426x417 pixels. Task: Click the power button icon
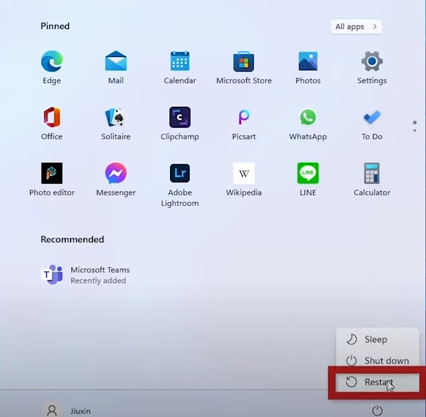(x=377, y=411)
